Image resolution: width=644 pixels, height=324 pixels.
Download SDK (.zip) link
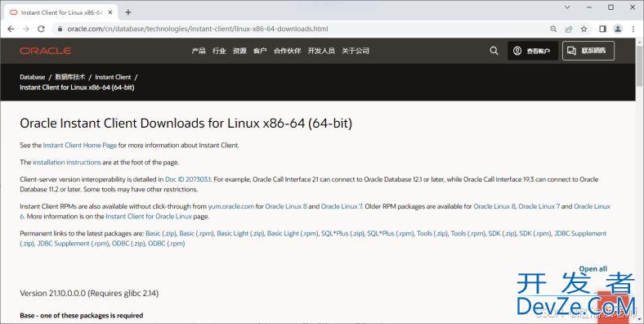pyautogui.click(x=502, y=233)
